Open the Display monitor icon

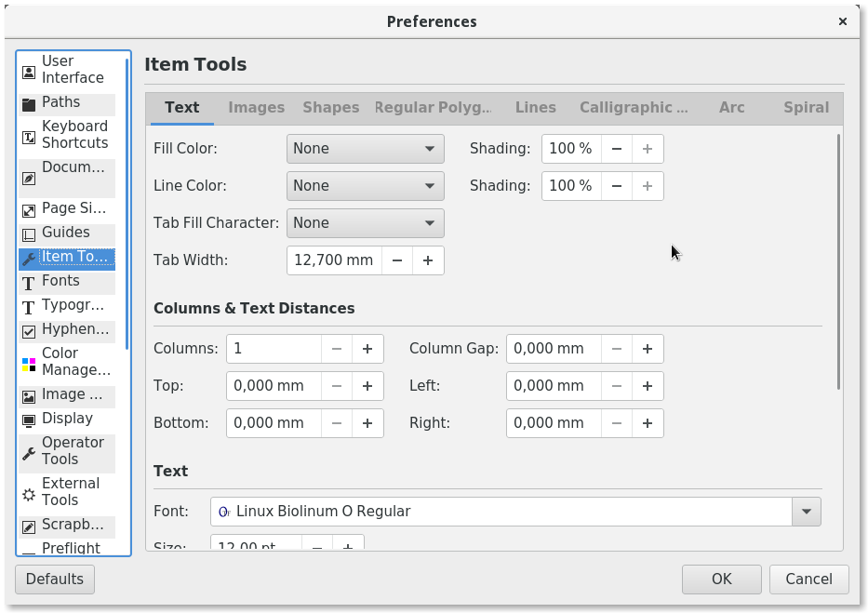(29, 420)
